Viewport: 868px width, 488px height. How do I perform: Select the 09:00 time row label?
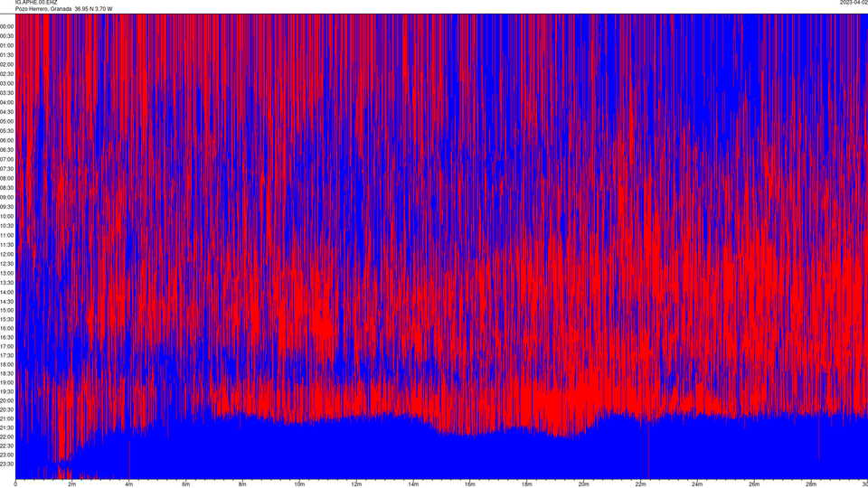point(6,197)
